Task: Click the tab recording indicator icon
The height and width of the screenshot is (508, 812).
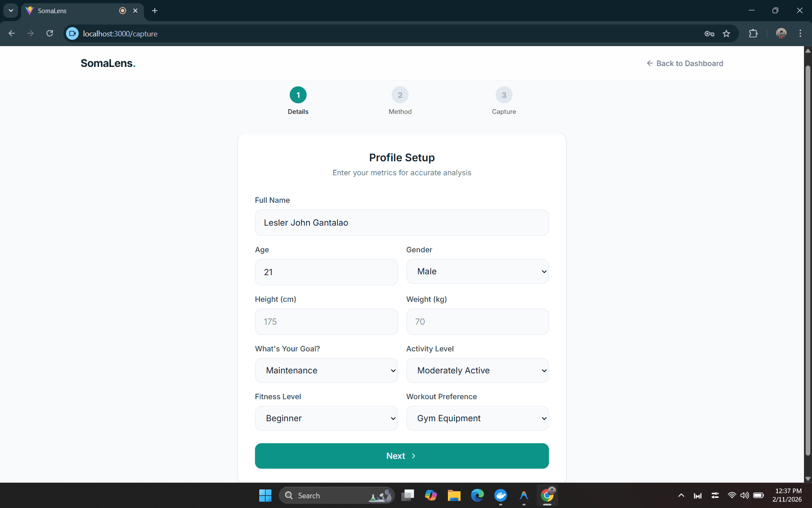Action: [x=123, y=11]
